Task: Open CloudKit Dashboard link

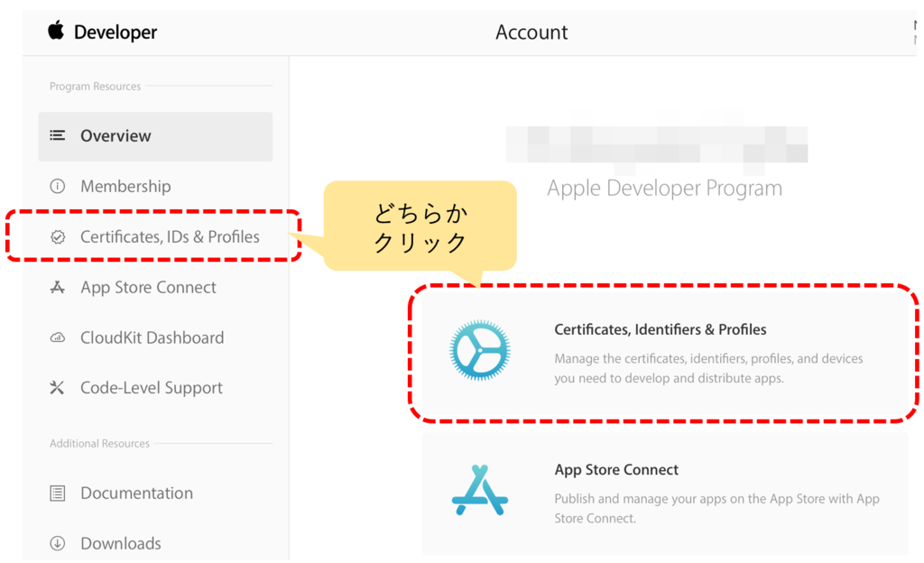Action: 152,337
